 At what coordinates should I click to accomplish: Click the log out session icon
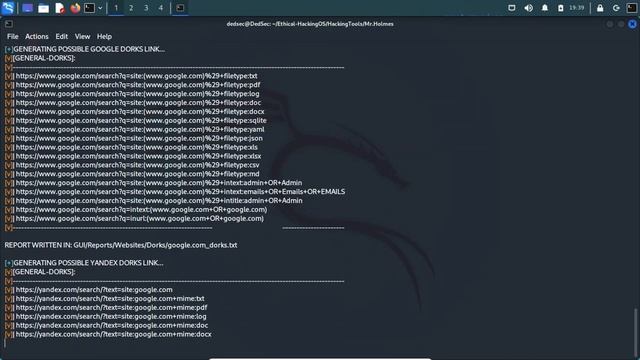tap(616, 8)
